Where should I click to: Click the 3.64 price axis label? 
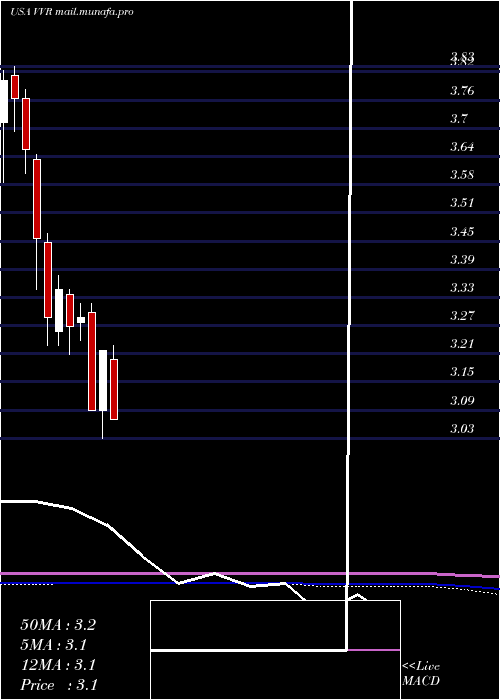point(462,147)
